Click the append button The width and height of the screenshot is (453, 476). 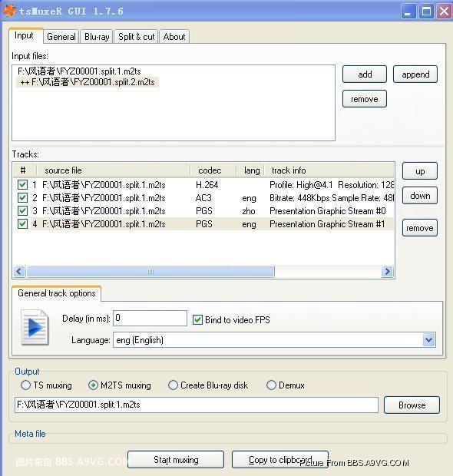(x=415, y=74)
